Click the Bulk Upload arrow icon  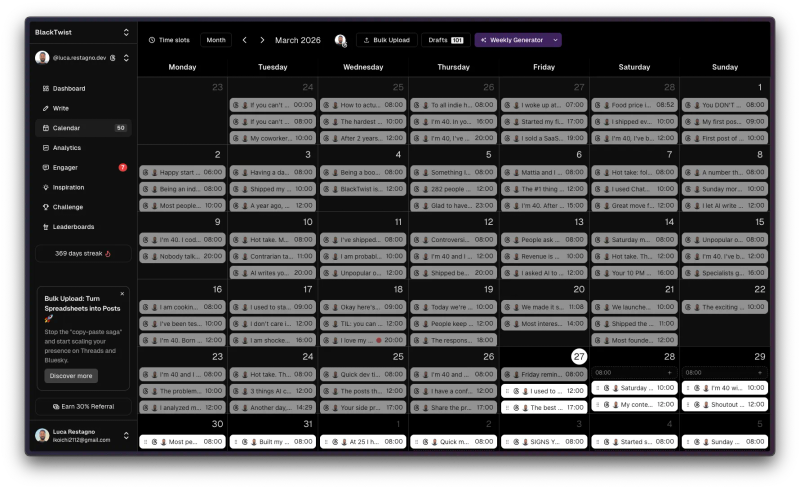click(x=366, y=40)
